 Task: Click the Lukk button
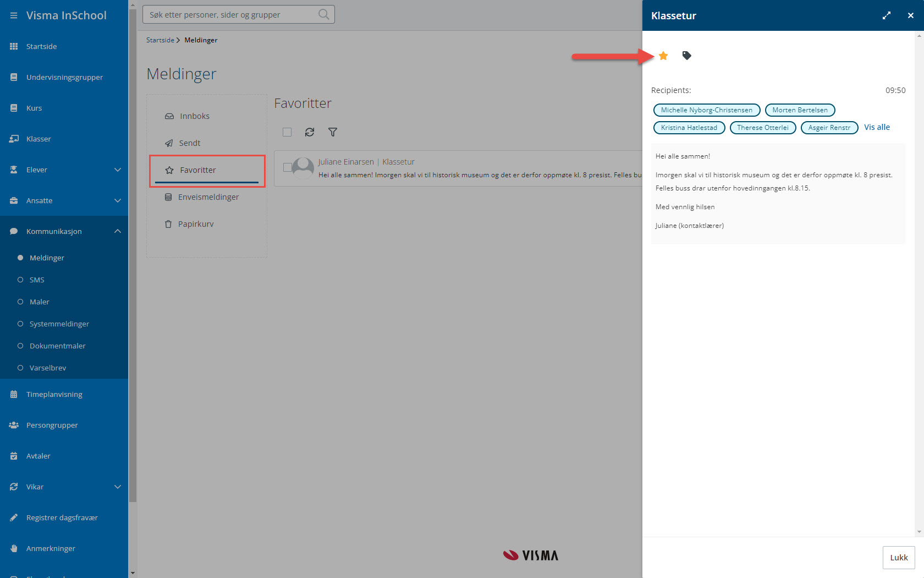point(899,557)
